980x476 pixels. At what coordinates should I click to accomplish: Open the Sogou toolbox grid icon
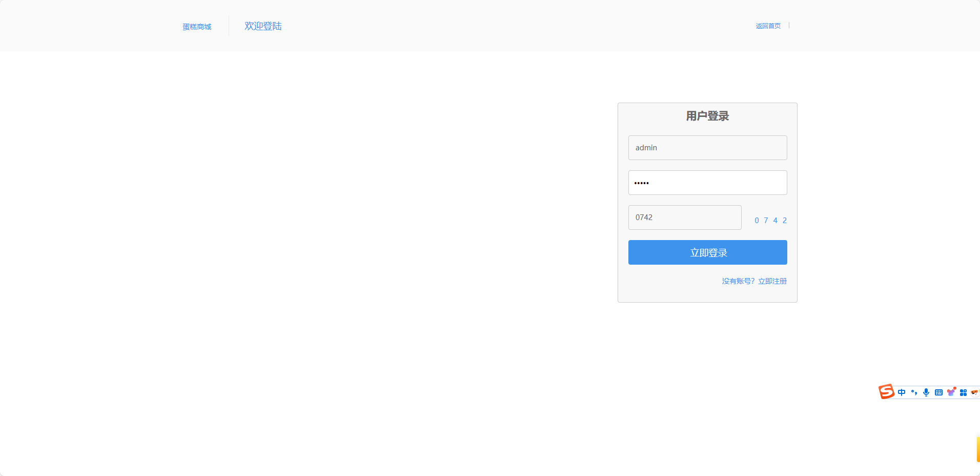[964, 392]
